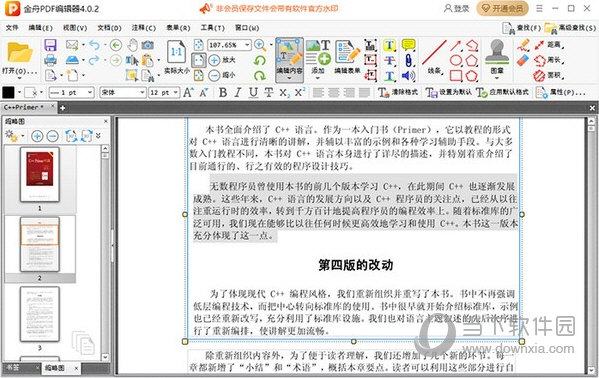599x378 pixels.
Task: Click the Print icon in the toolbar
Action: pyautogui.click(x=50, y=60)
